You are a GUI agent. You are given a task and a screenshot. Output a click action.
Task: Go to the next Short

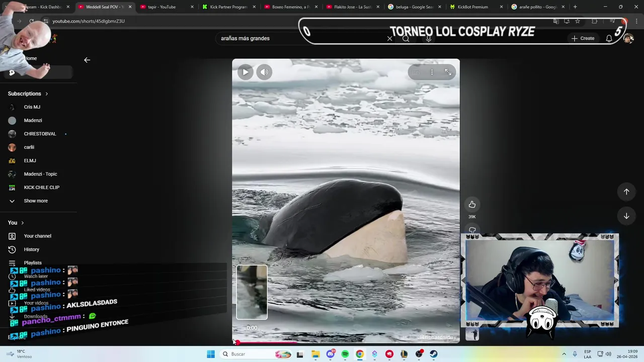(x=626, y=216)
